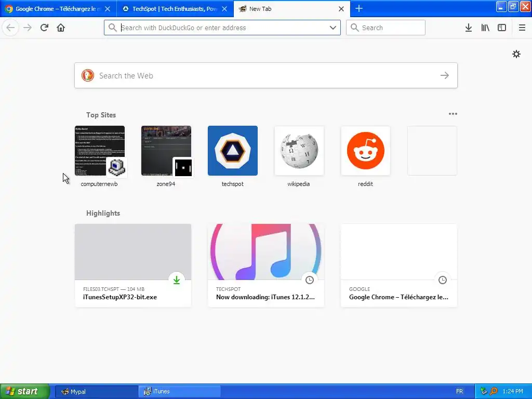532x399 pixels.
Task: Close the Google Chrome tab
Action: (x=108, y=9)
